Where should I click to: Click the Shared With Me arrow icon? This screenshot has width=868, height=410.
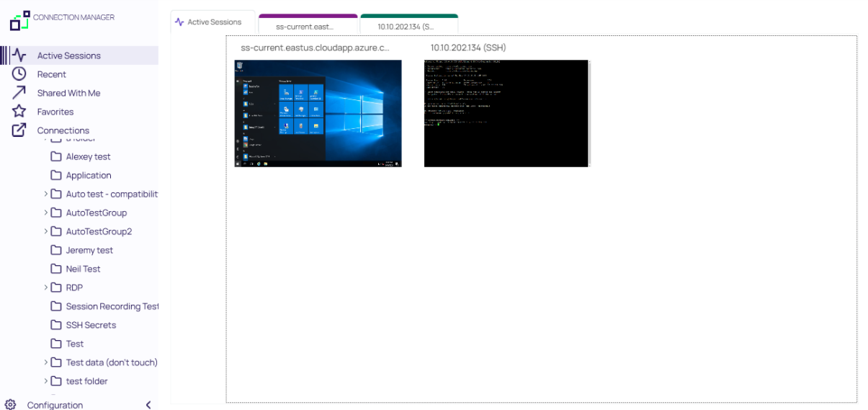coord(19,93)
